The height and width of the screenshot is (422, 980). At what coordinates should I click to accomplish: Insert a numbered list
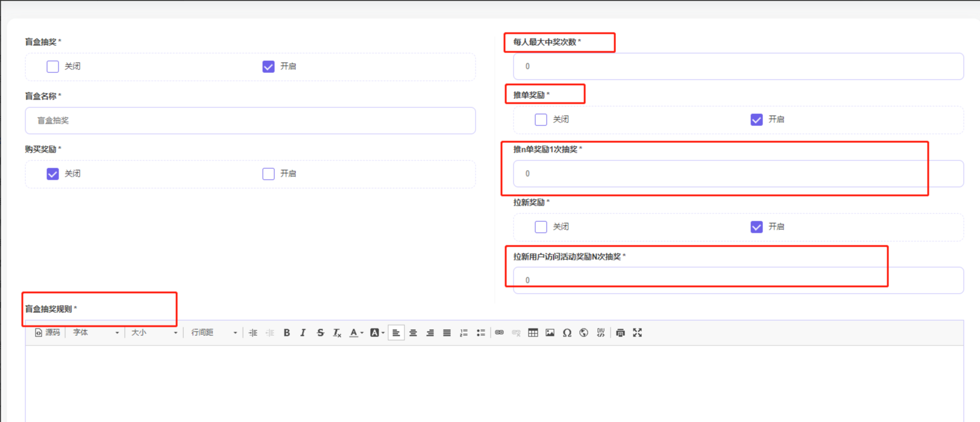(463, 333)
